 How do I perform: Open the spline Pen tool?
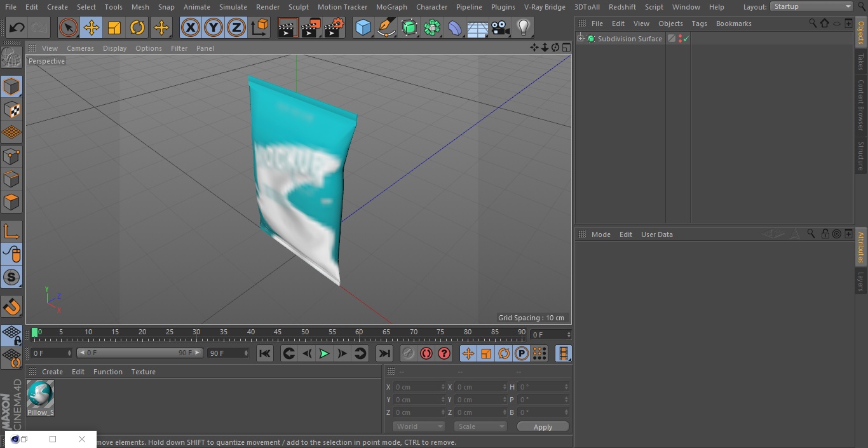pos(386,27)
